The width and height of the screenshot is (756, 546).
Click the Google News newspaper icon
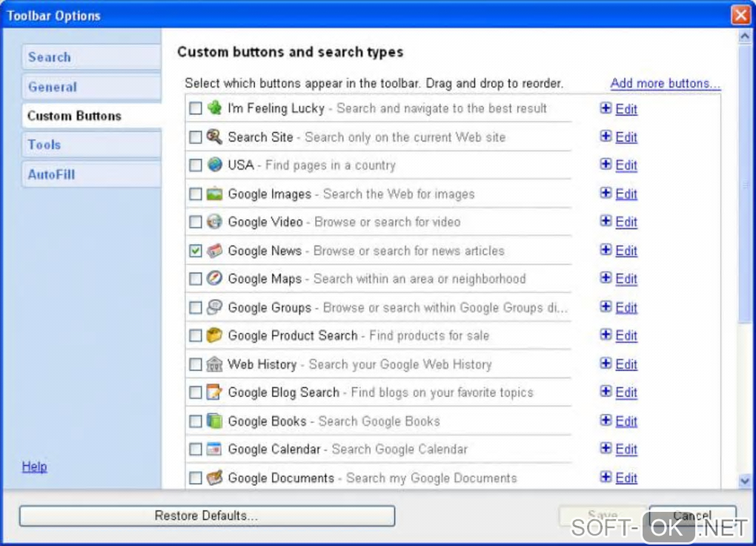pos(214,251)
